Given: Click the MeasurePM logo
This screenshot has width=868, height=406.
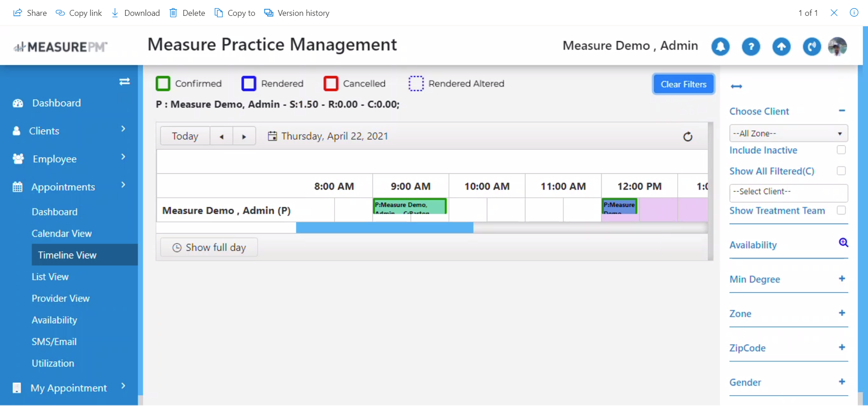Looking at the screenshot, I should pos(60,47).
